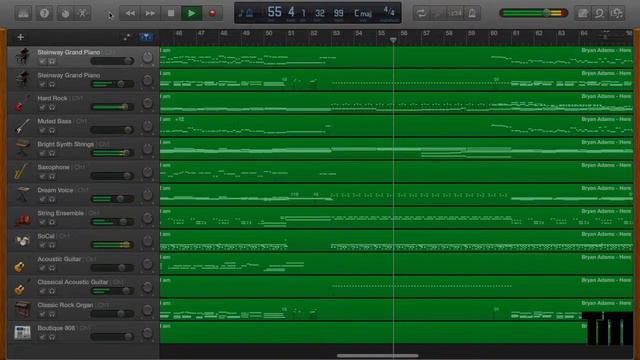Start playback with green Play button

pyautogui.click(x=191, y=13)
